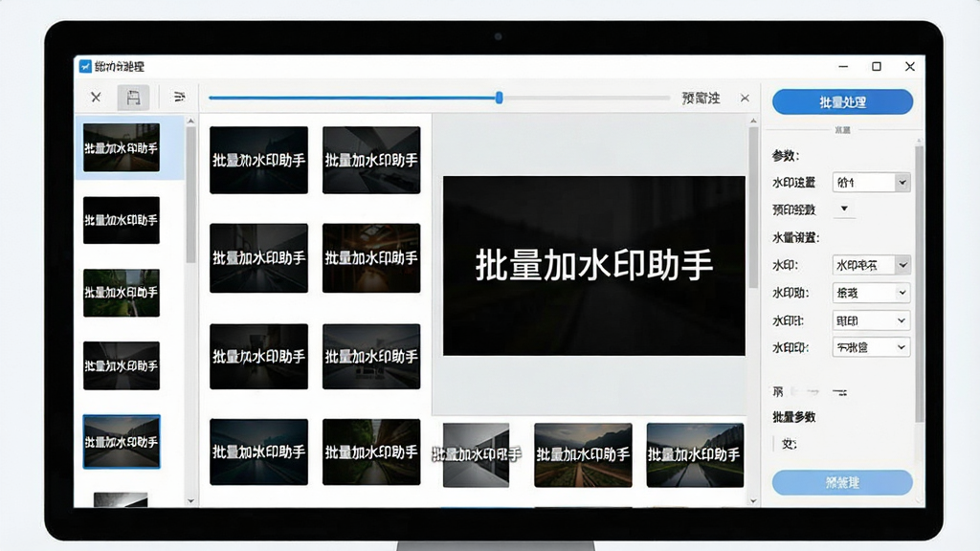This screenshot has width=980, height=551.
Task: Expand the last dropdown in the settings list
Action: pos(871,346)
